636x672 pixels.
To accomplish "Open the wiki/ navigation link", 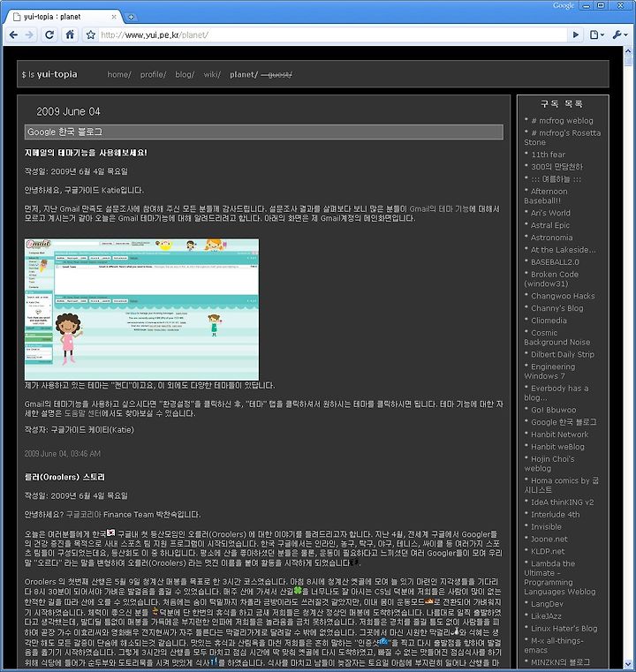I will 212,74.
